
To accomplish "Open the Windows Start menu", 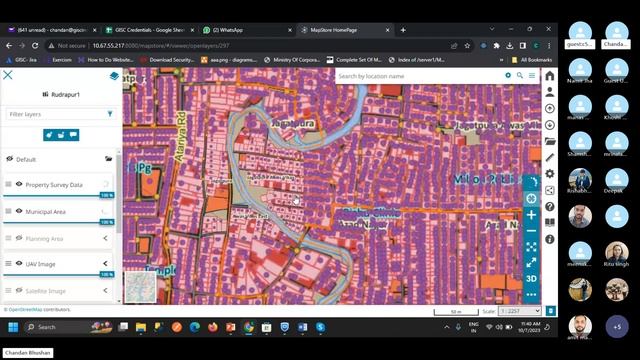I will point(13,327).
